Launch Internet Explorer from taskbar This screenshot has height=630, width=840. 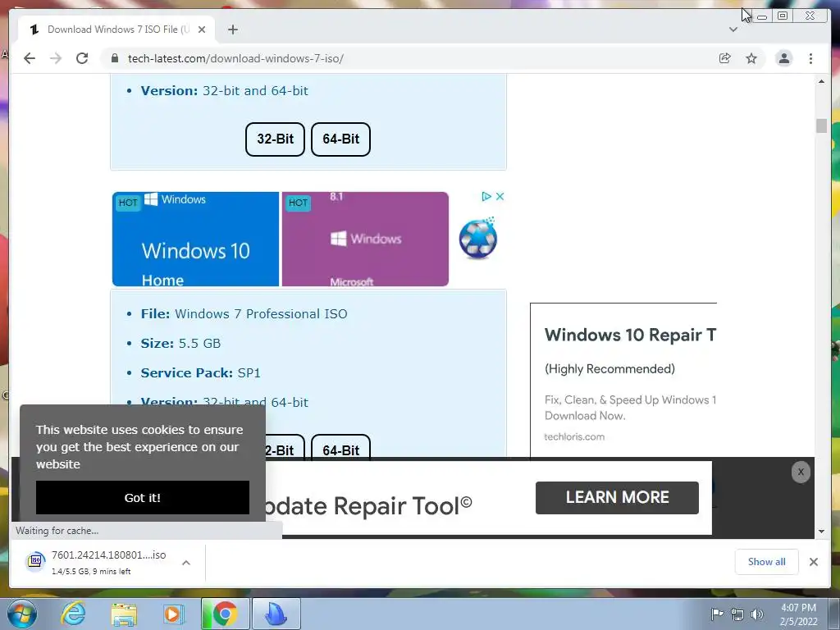click(x=73, y=614)
